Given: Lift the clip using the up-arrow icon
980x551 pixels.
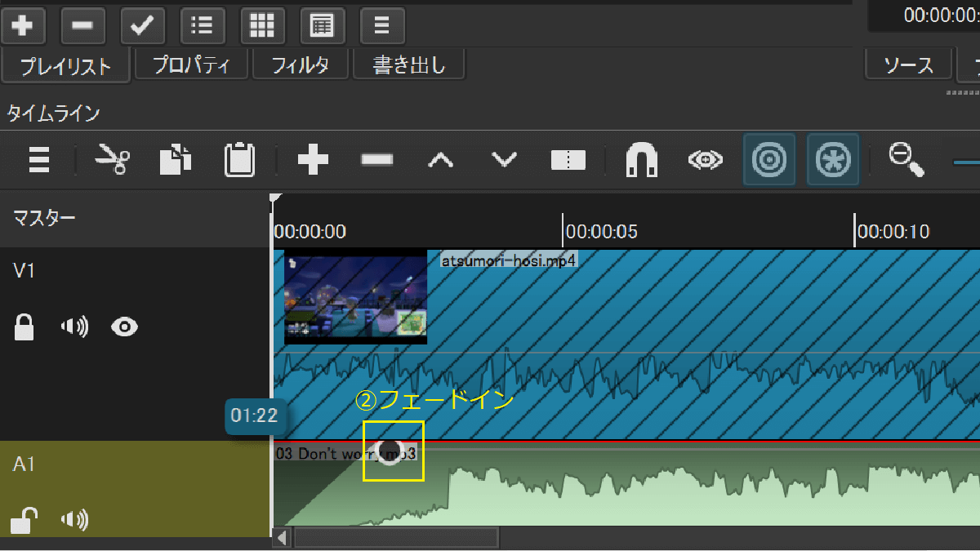Looking at the screenshot, I should click(x=440, y=160).
